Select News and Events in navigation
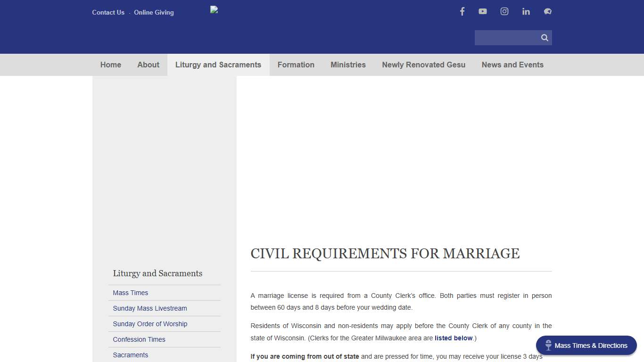The width and height of the screenshot is (644, 362). [x=512, y=65]
